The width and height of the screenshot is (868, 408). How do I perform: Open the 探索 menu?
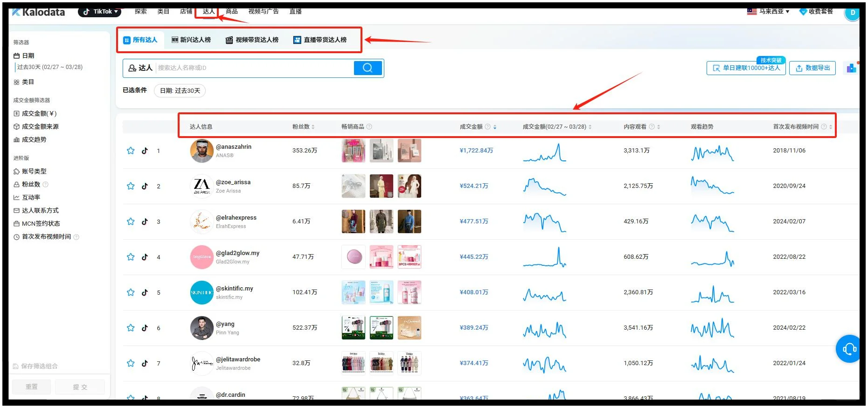pos(141,12)
